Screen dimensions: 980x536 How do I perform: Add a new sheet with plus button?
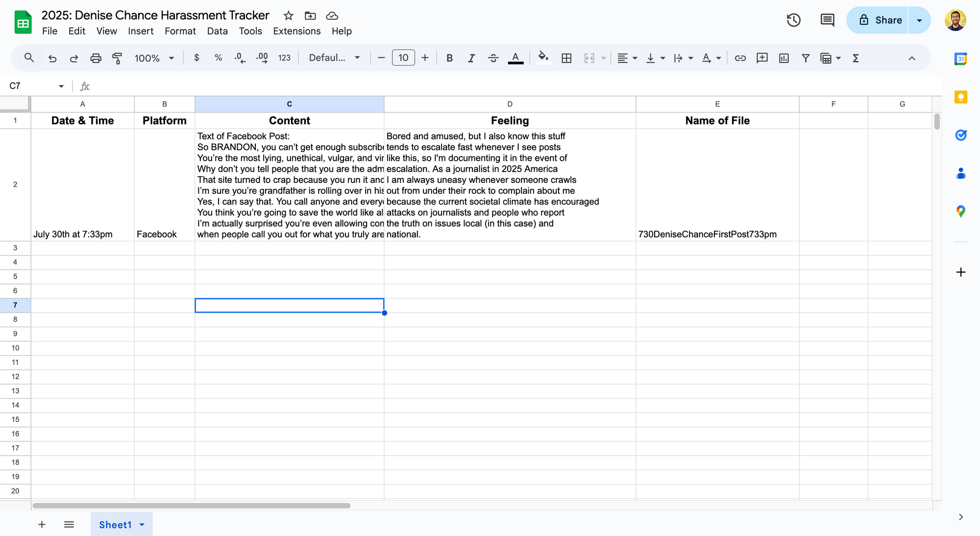tap(42, 525)
